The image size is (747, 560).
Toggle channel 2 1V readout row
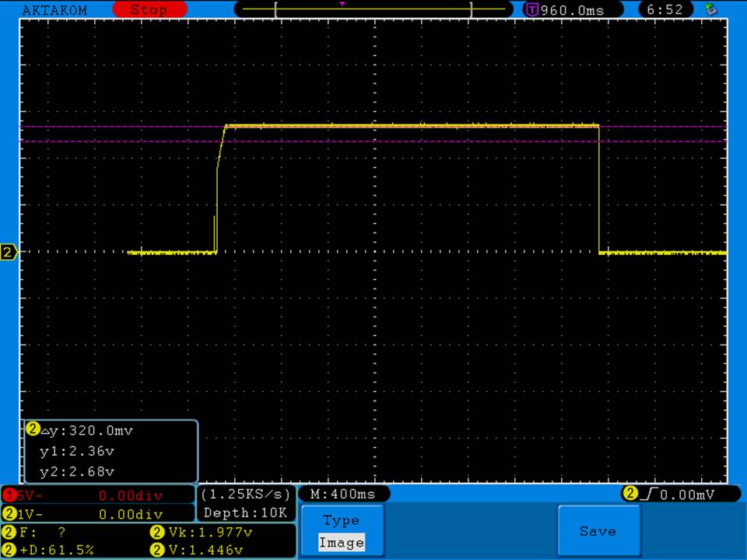pos(97,514)
